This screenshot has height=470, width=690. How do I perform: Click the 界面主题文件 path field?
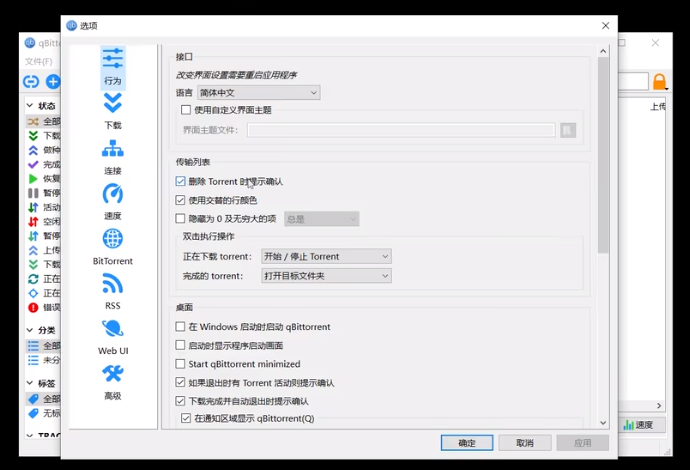(x=401, y=130)
